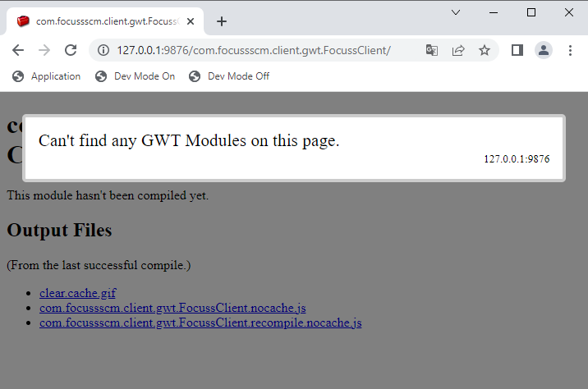Click the 127.0.0.1:9876 text in dialog
Image resolution: width=588 pixels, height=389 pixels.
click(517, 159)
